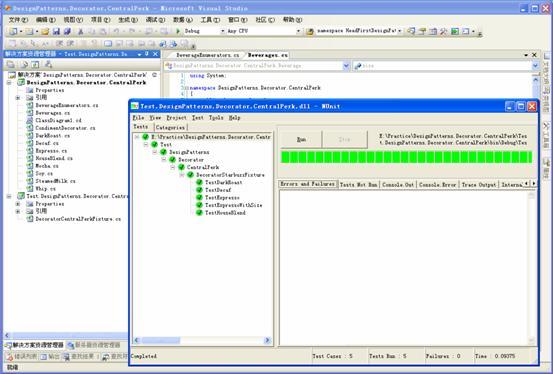Screen dimensions: 553x374
Task: Click NUnit tree scrollbar right arrow
Action: (x=267, y=340)
